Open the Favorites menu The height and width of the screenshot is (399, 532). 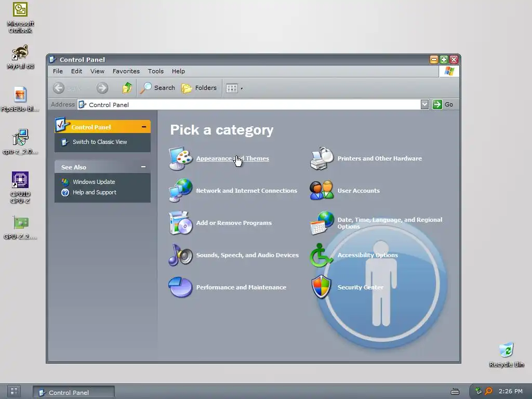pyautogui.click(x=126, y=71)
